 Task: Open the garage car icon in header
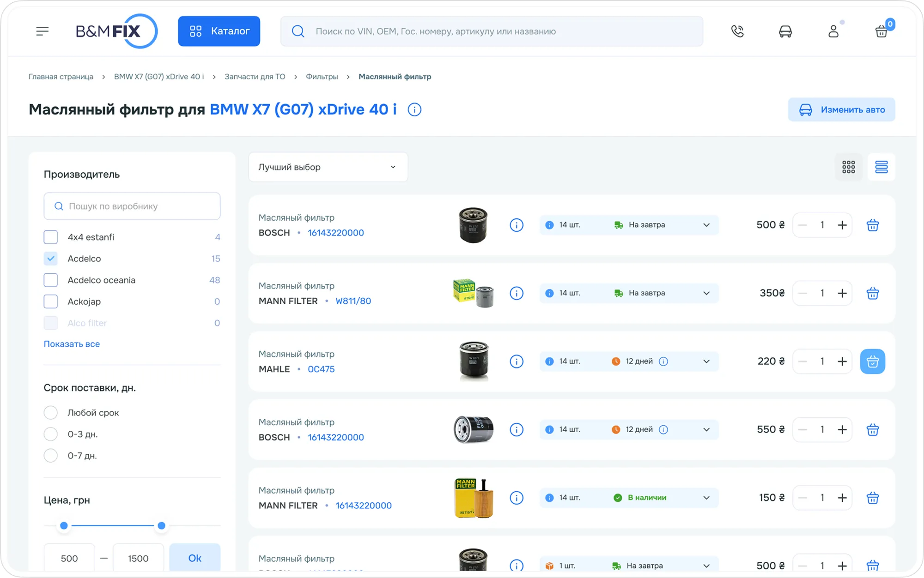785,31
